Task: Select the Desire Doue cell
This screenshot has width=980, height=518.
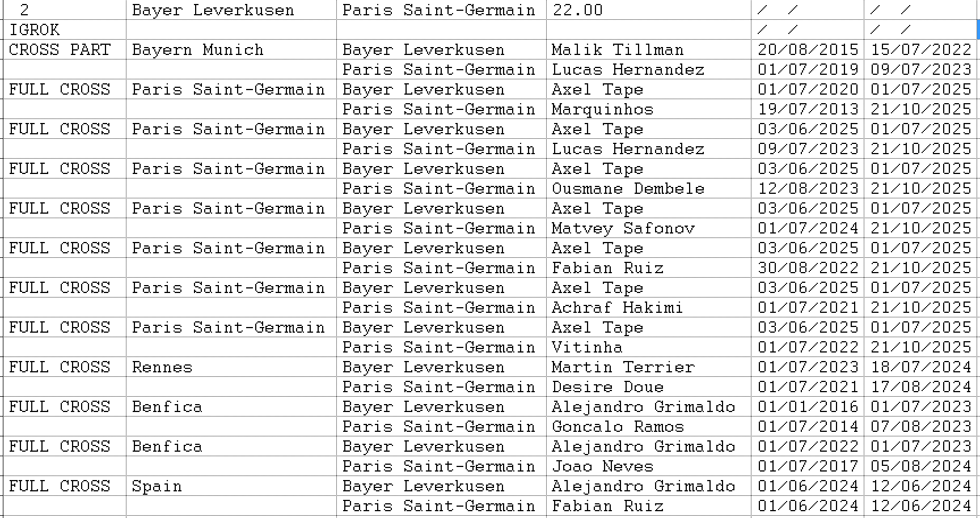Action: pyautogui.click(x=649, y=387)
